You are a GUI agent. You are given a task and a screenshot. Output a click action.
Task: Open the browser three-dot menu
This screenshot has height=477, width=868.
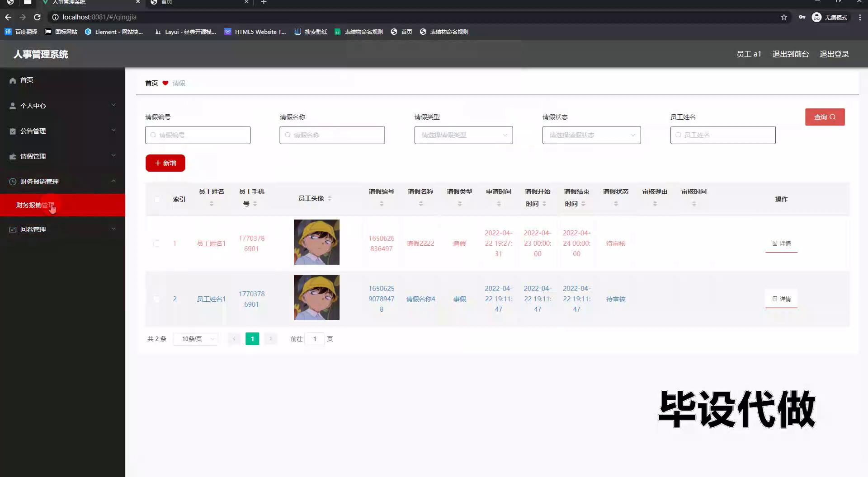(860, 17)
